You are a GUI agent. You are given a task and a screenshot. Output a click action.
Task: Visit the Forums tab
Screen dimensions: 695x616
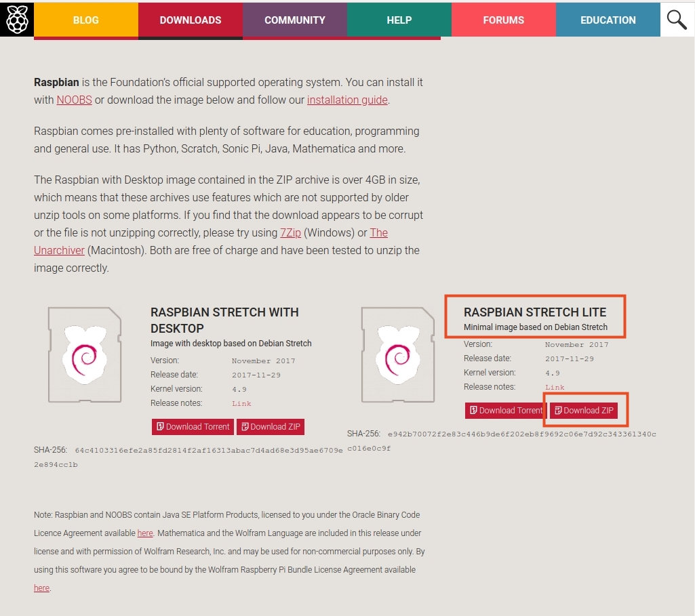504,20
